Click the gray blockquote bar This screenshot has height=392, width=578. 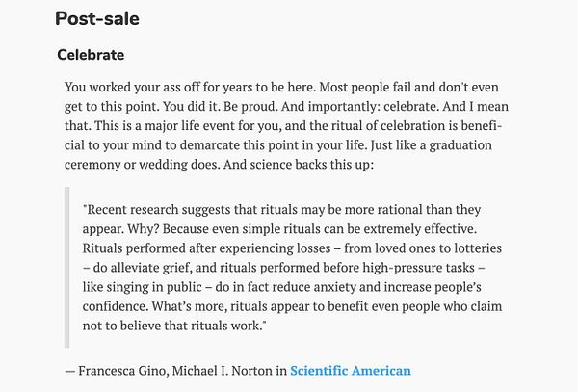67,268
